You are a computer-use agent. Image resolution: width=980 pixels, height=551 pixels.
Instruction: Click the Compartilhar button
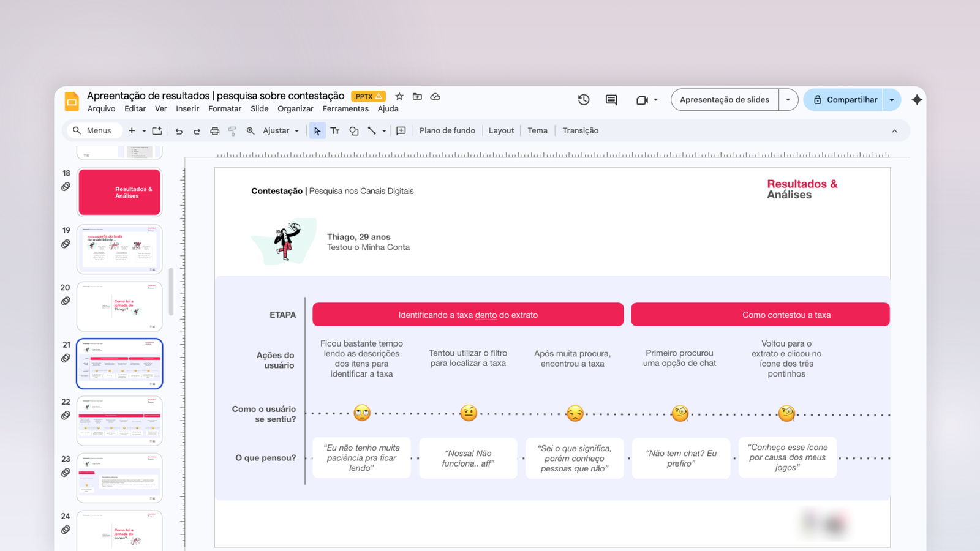pos(851,99)
